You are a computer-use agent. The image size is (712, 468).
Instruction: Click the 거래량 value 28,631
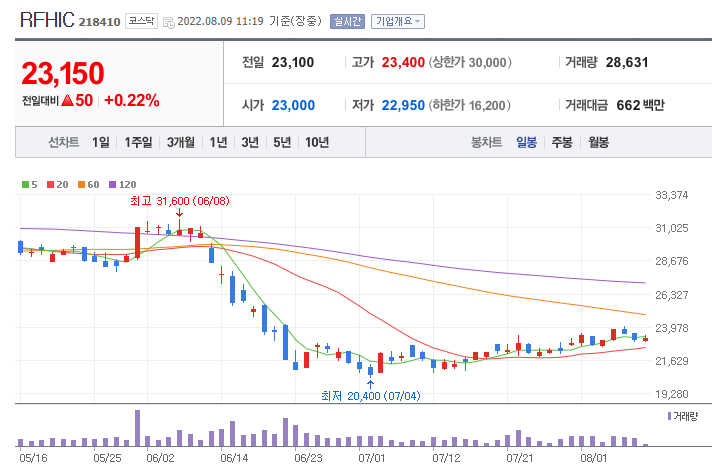tap(627, 62)
